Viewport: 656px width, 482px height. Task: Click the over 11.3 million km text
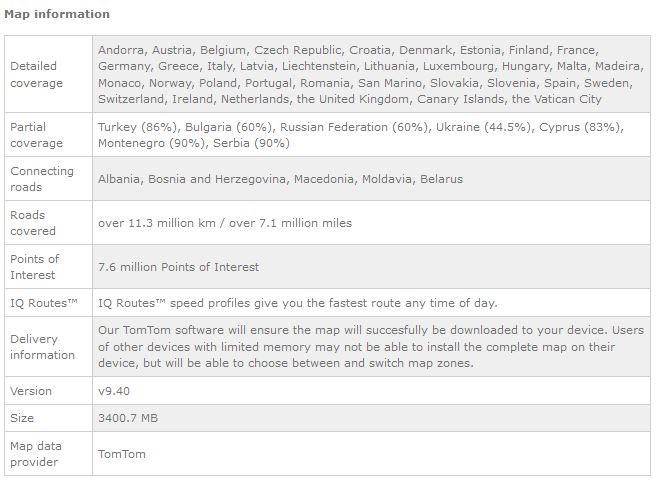tap(157, 223)
